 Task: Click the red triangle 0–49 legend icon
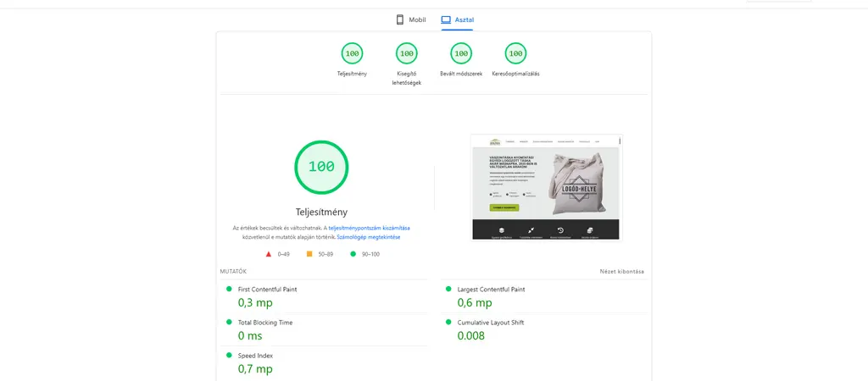[x=269, y=254]
